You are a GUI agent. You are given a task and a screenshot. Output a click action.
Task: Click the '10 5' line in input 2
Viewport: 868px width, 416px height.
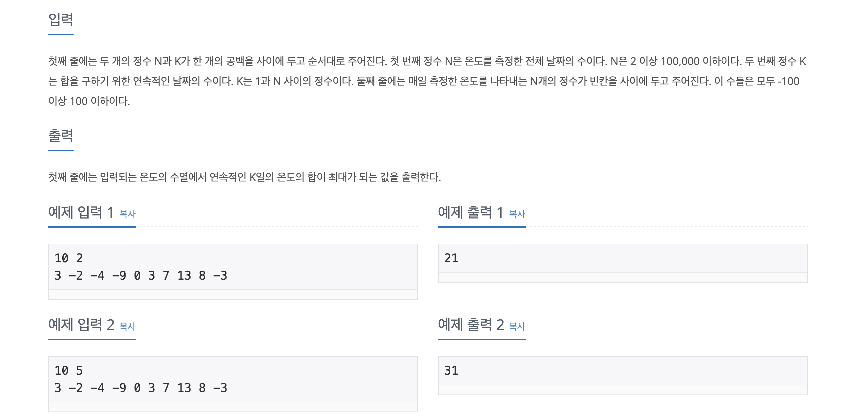(69, 370)
